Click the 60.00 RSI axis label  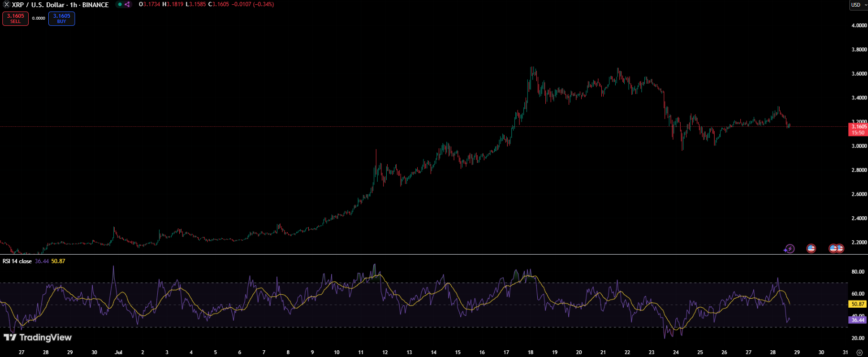pyautogui.click(x=858, y=294)
